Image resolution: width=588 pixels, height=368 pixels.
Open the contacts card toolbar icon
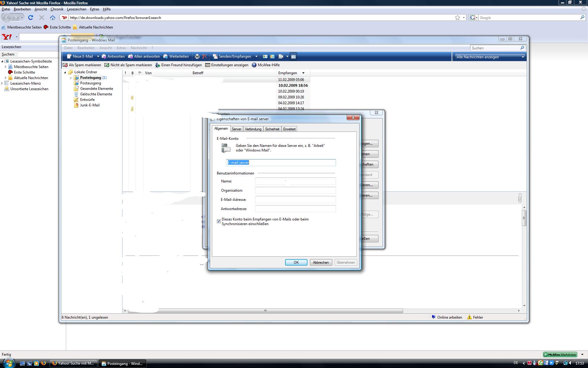coord(265,56)
